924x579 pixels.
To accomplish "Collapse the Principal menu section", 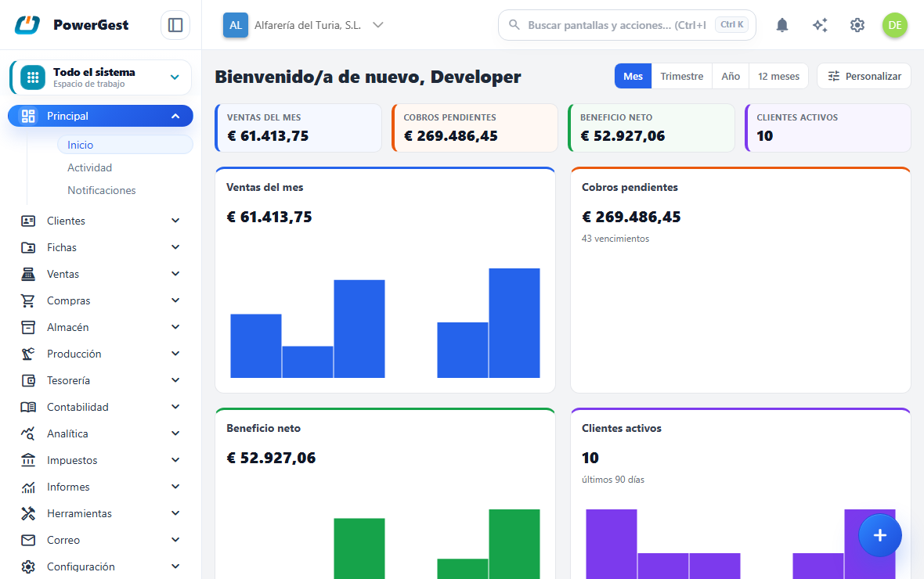I will 175,116.
